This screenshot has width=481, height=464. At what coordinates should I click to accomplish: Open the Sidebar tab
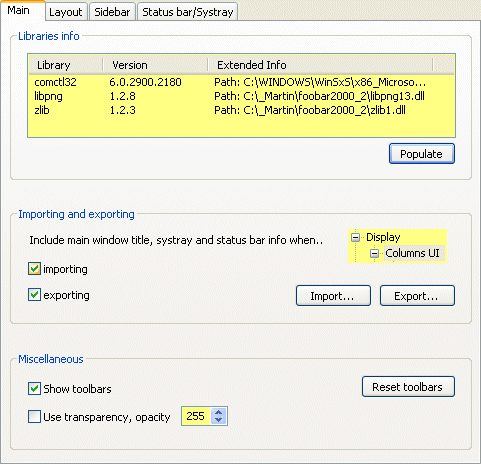click(112, 12)
